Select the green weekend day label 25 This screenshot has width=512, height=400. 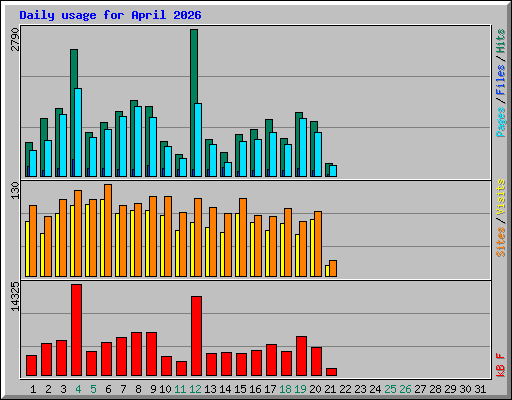tap(390, 389)
